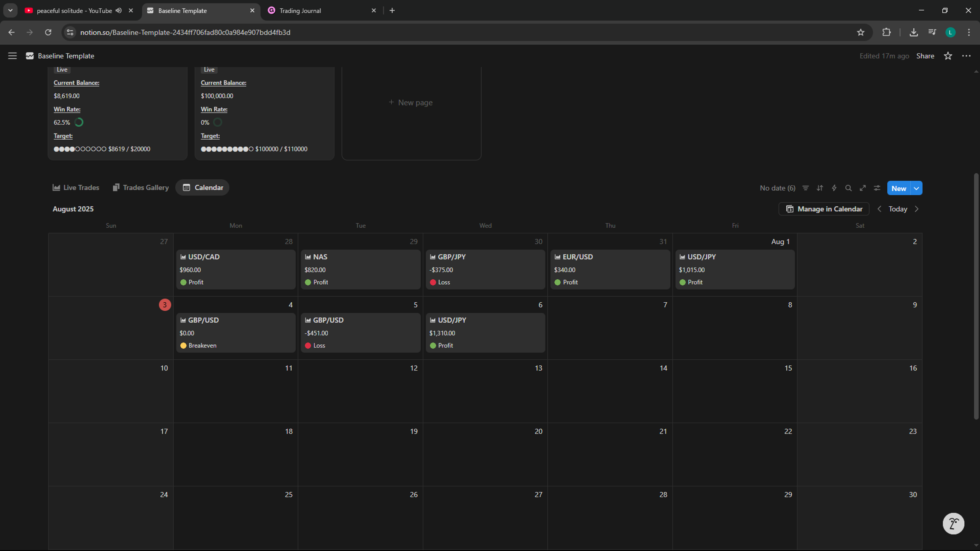The width and height of the screenshot is (980, 551).
Task: Reload the page
Action: 48,32
